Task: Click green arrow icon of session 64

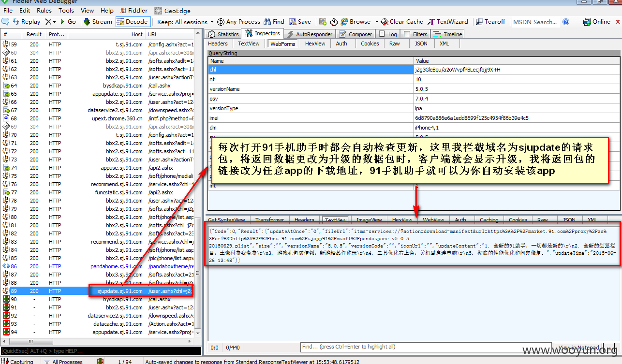Action: [x=6, y=86]
